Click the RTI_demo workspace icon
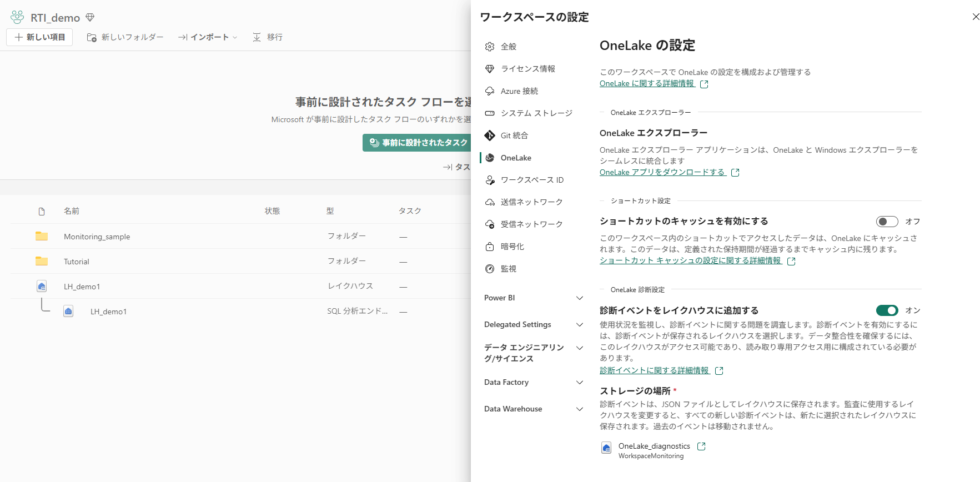Viewport: 980px width, 482px height. [x=17, y=17]
